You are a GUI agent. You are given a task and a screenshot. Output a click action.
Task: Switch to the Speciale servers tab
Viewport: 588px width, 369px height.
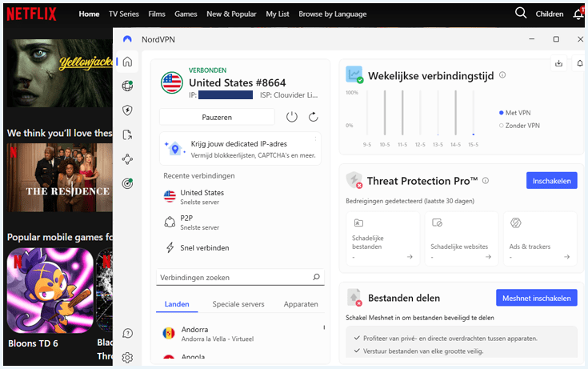238,304
